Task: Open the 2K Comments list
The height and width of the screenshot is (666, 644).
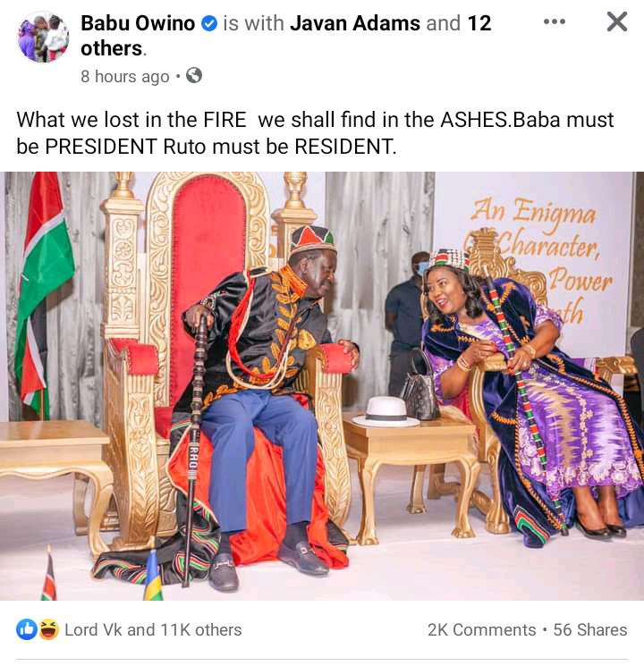Action: pos(481,630)
